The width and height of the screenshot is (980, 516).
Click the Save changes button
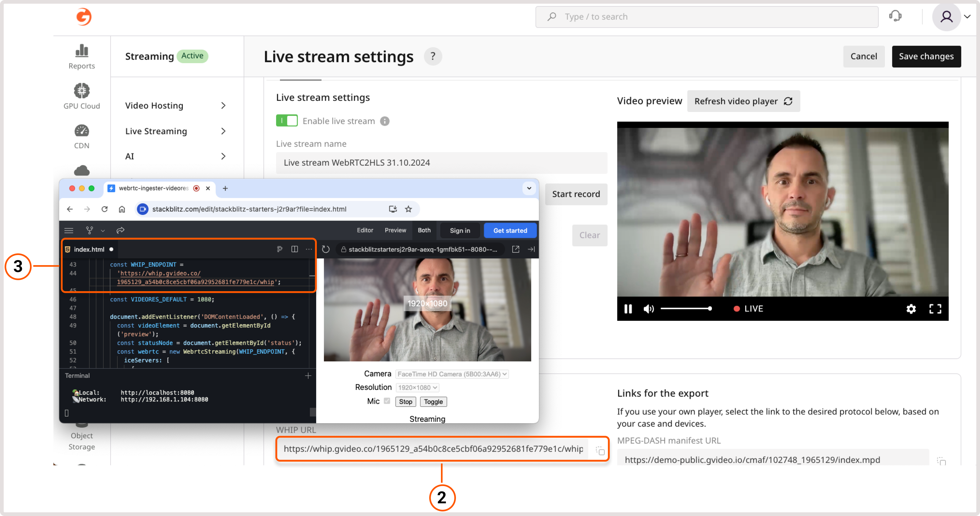click(x=927, y=56)
